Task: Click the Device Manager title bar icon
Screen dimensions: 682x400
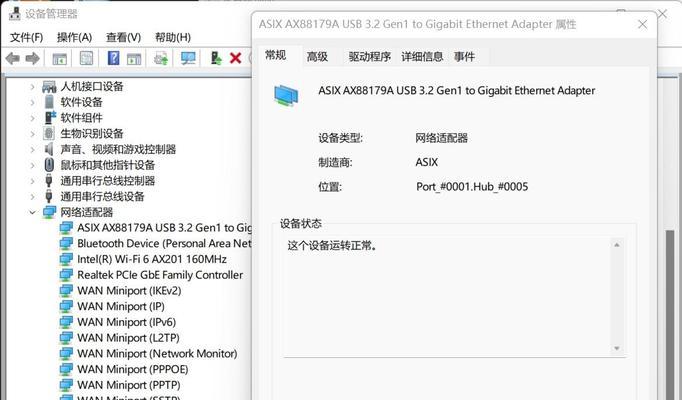Action: point(14,13)
